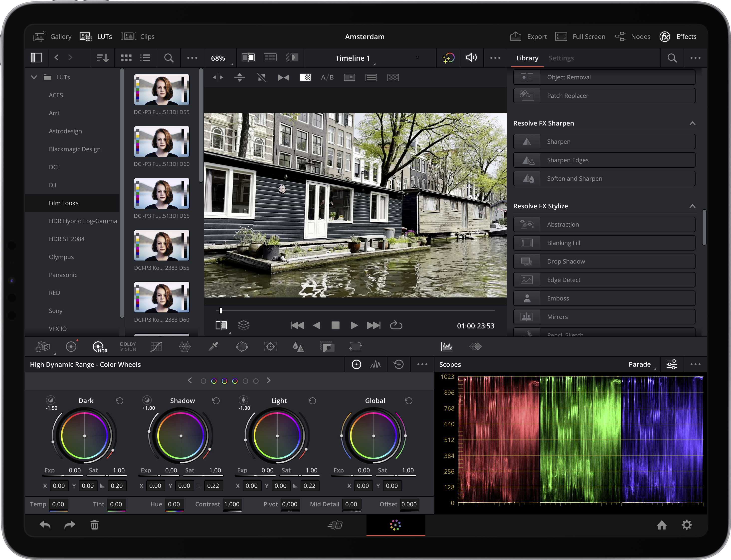Screen dimensions: 731x560
Task: Open the HDR color wheels palette
Action: pyautogui.click(x=99, y=347)
